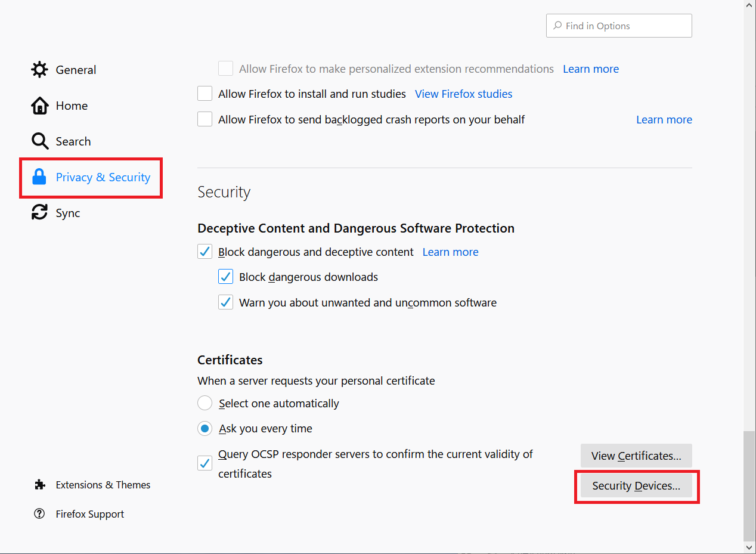The width and height of the screenshot is (756, 554).
Task: Open the View Certificates dialog
Action: (636, 456)
